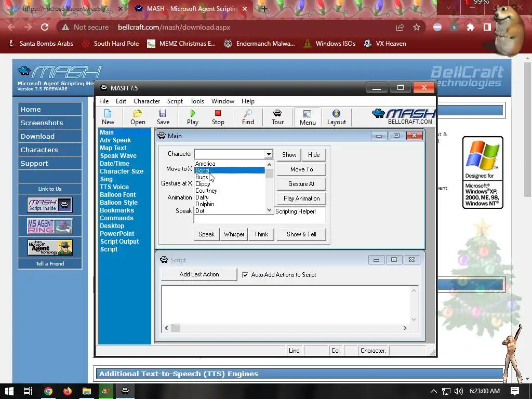532x399 pixels.
Task: Select Clippy in the character list
Action: point(229,184)
